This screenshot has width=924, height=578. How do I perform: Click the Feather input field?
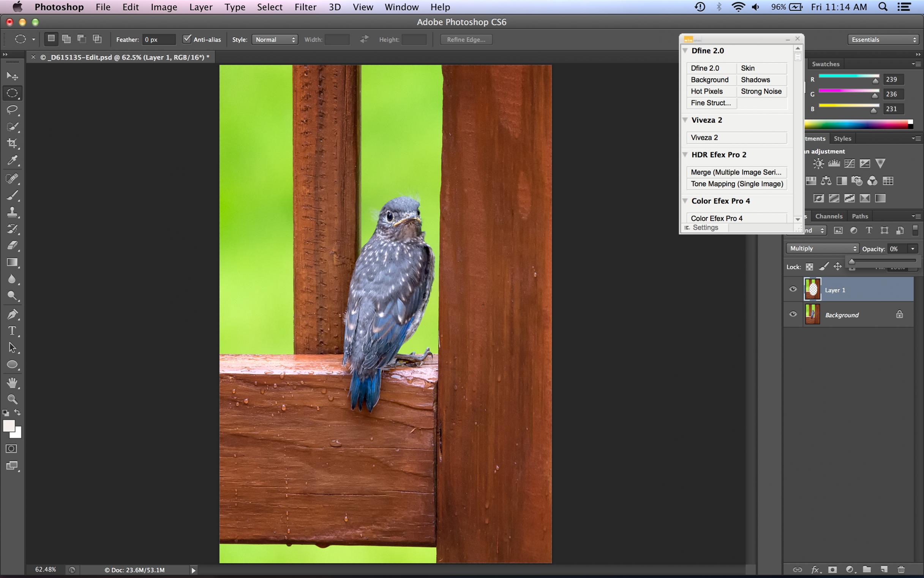(159, 40)
